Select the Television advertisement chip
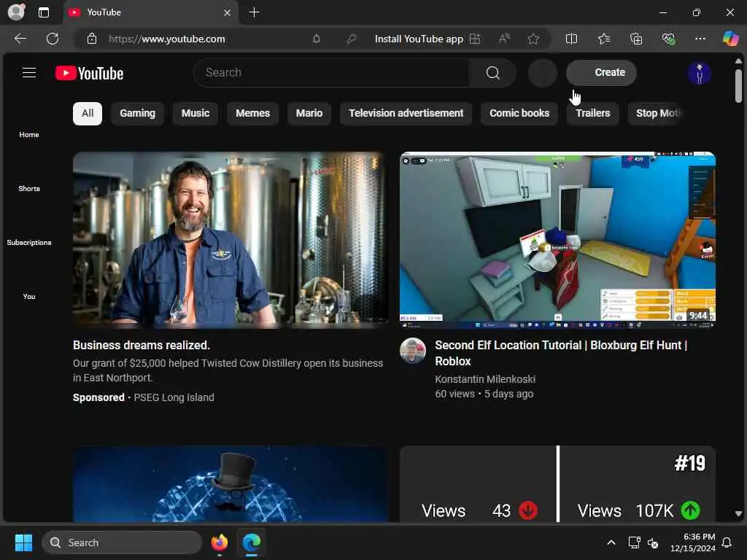 (406, 113)
